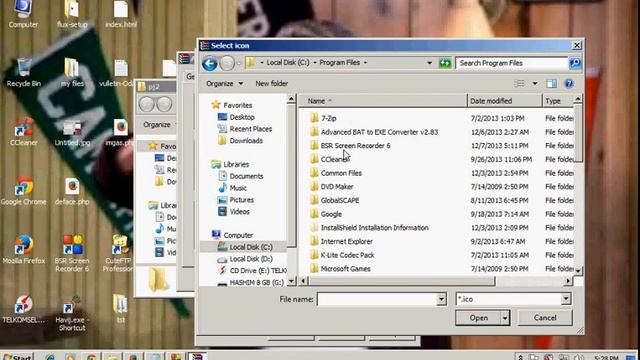Image resolution: width=640 pixels, height=360 pixels.
Task: Open Havij.exe Shortcut on desktop
Action: pyautogui.click(x=72, y=313)
